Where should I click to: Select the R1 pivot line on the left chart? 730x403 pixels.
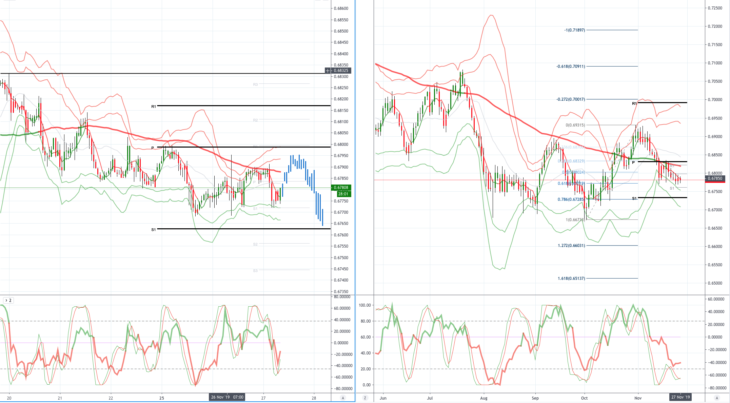click(x=243, y=106)
